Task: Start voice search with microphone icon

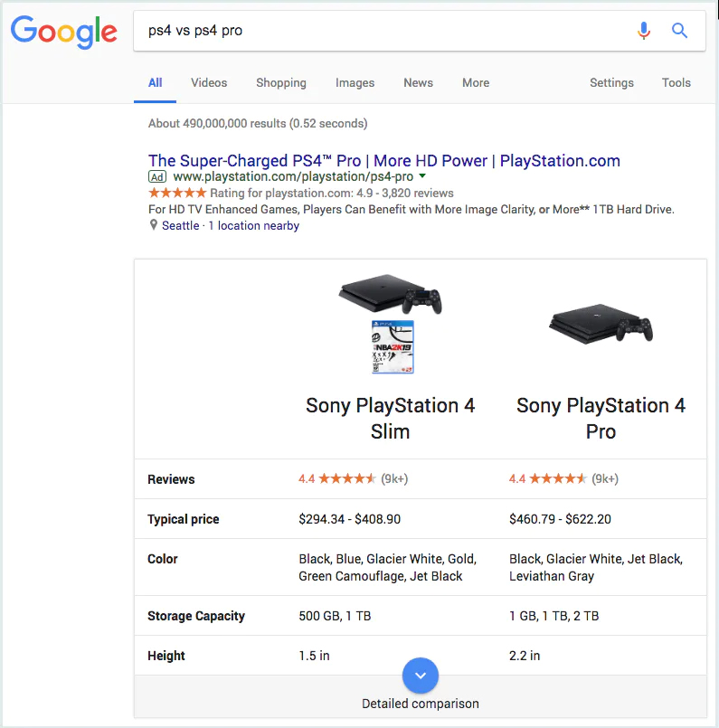Action: click(643, 31)
